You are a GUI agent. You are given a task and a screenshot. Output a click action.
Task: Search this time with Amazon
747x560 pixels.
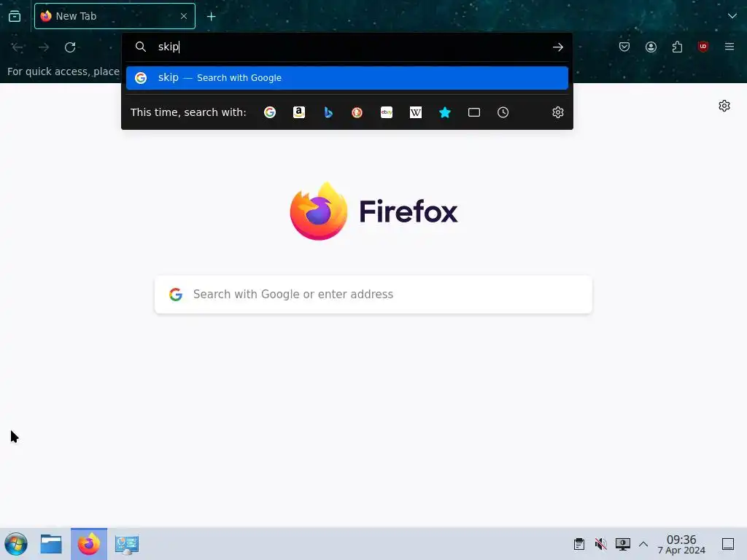pyautogui.click(x=299, y=112)
